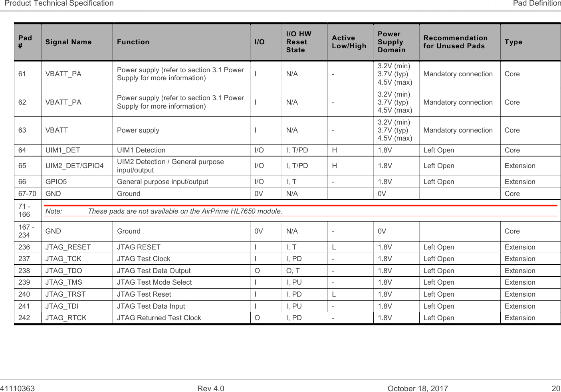The width and height of the screenshot is (561, 392).
Task: Click 'Mandatory connection' in pad 61 row
Action: [x=458, y=74]
